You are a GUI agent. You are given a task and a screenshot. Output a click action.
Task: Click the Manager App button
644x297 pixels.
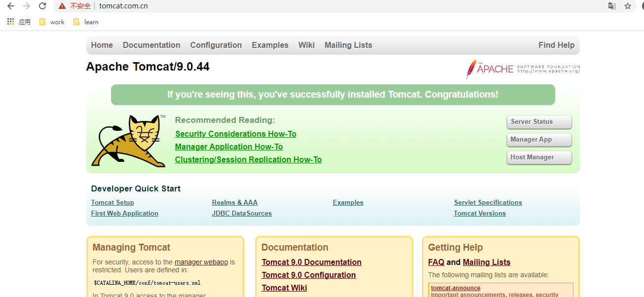(x=539, y=140)
